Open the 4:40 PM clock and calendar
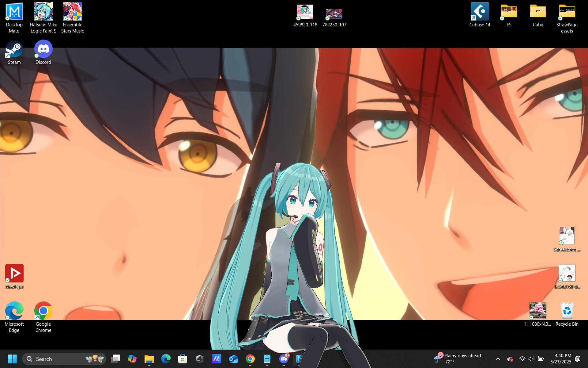The height and width of the screenshot is (368, 588). 561,359
